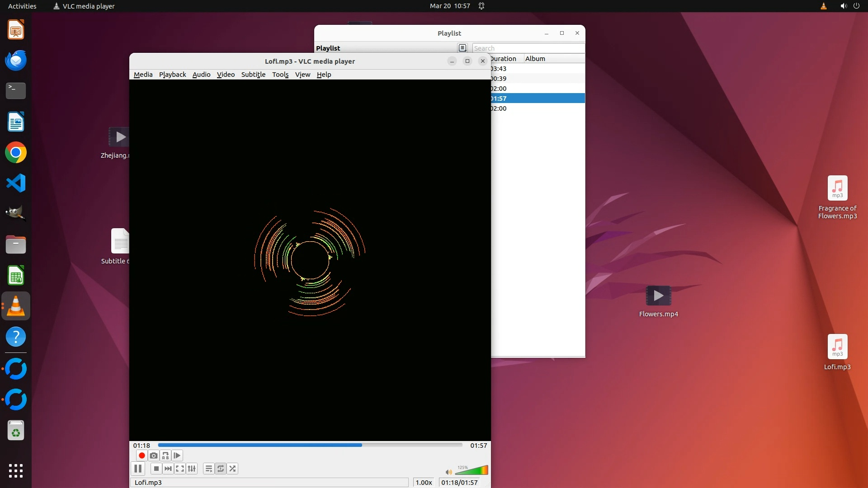Mute audio via the speaker icon
The height and width of the screenshot is (488, 868).
[448, 472]
